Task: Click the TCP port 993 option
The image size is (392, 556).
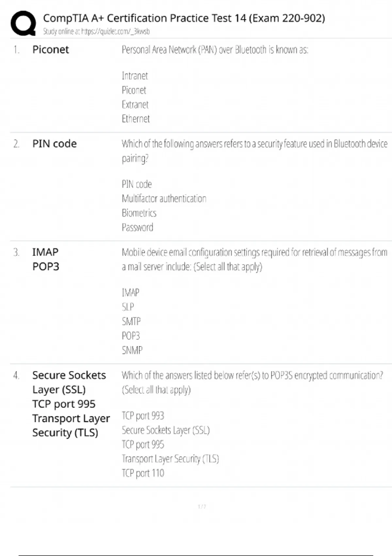Action: [143, 416]
